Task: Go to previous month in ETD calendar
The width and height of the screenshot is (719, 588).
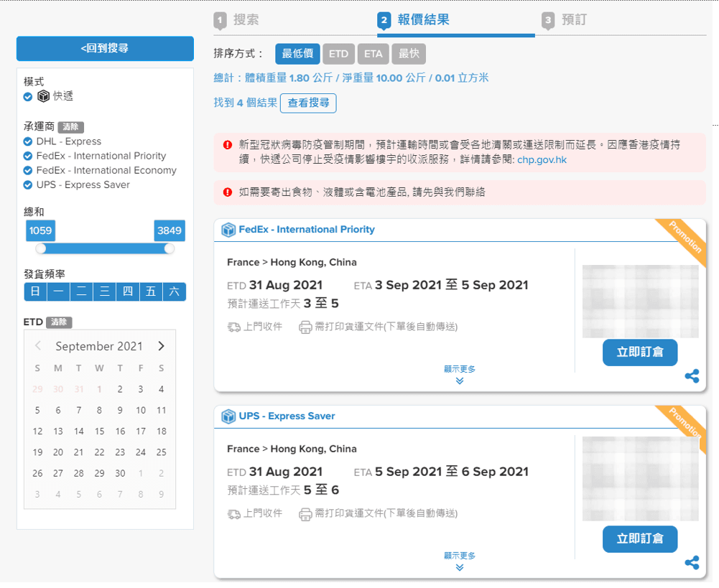Action: click(38, 346)
